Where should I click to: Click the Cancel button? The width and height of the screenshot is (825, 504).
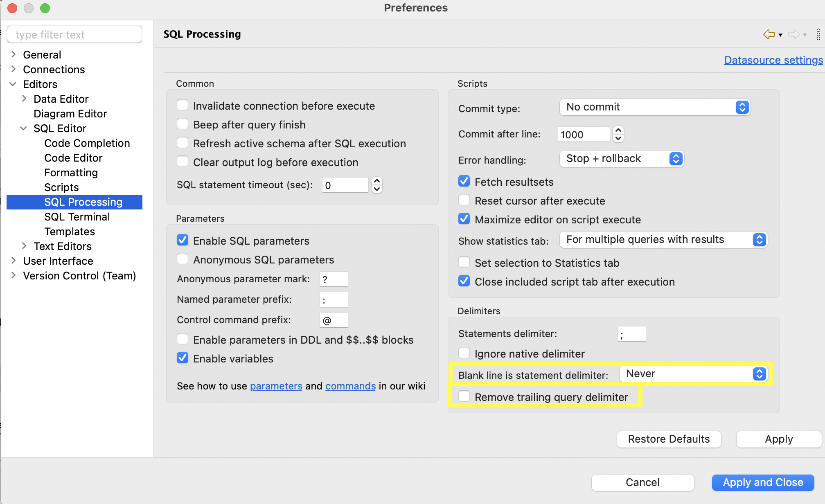pyautogui.click(x=642, y=483)
